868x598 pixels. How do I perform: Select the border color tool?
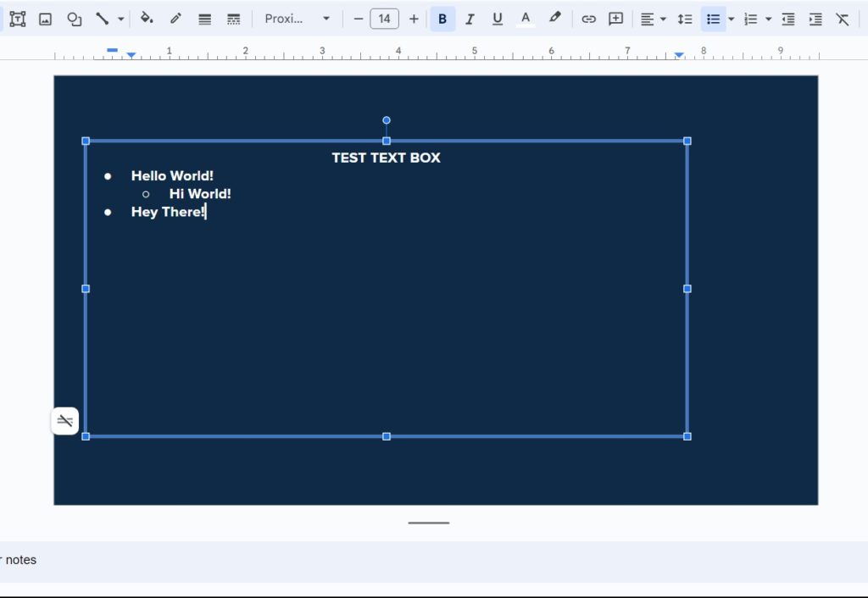(175, 18)
